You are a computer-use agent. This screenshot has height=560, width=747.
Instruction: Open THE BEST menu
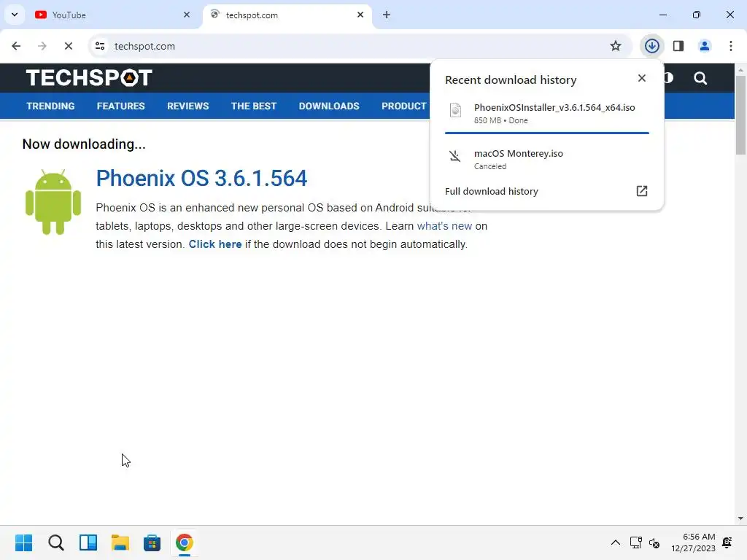(254, 106)
